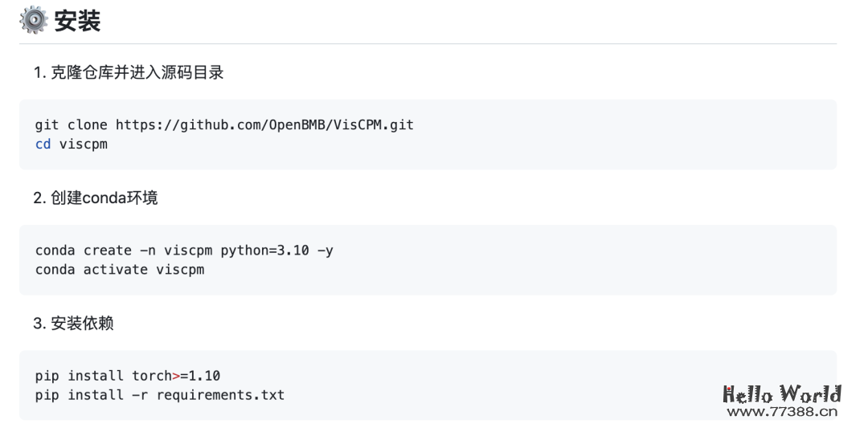
Task: Click the word torch in pip command
Action: pos(152,376)
